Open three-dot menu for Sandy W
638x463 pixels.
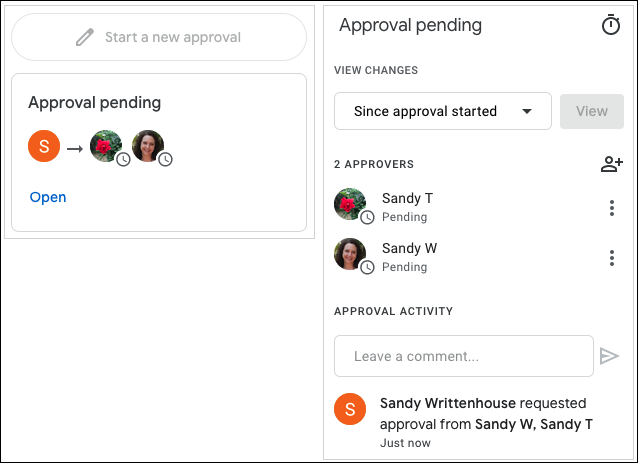click(612, 258)
